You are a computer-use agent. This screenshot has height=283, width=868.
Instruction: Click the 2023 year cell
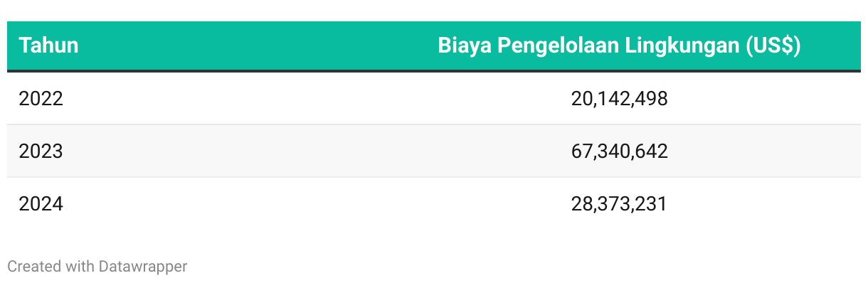tap(41, 151)
